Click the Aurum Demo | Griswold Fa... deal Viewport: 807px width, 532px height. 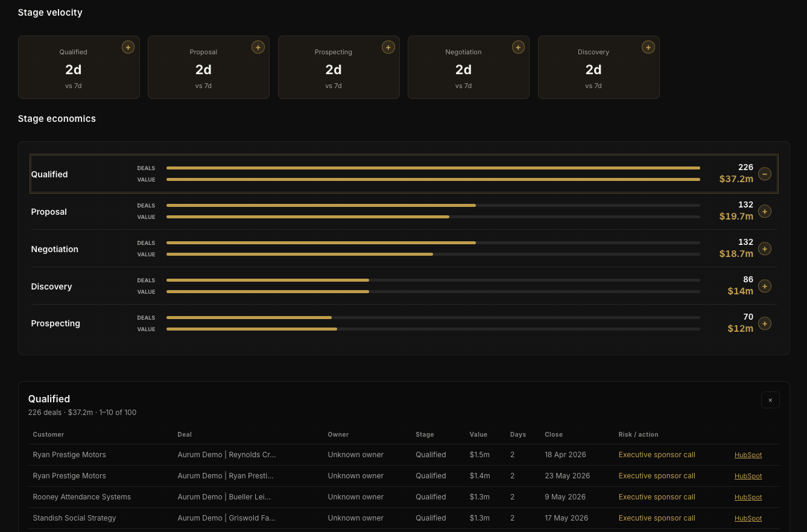226,518
